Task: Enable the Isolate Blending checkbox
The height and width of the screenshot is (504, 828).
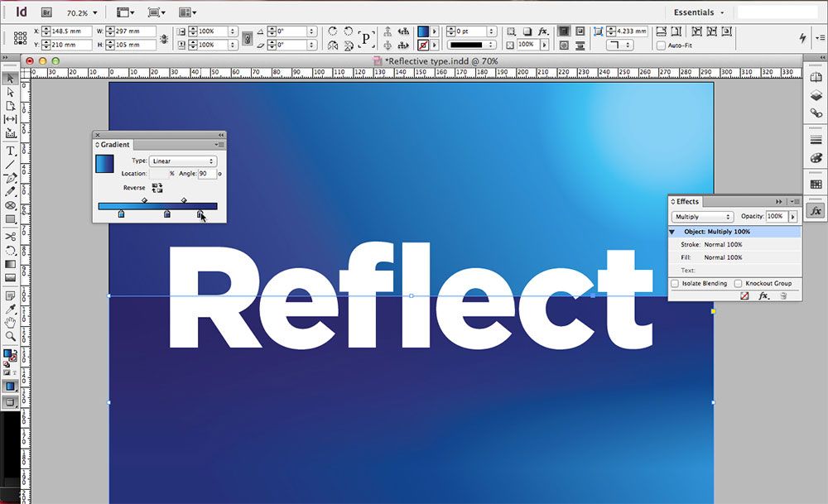Action: tap(674, 283)
